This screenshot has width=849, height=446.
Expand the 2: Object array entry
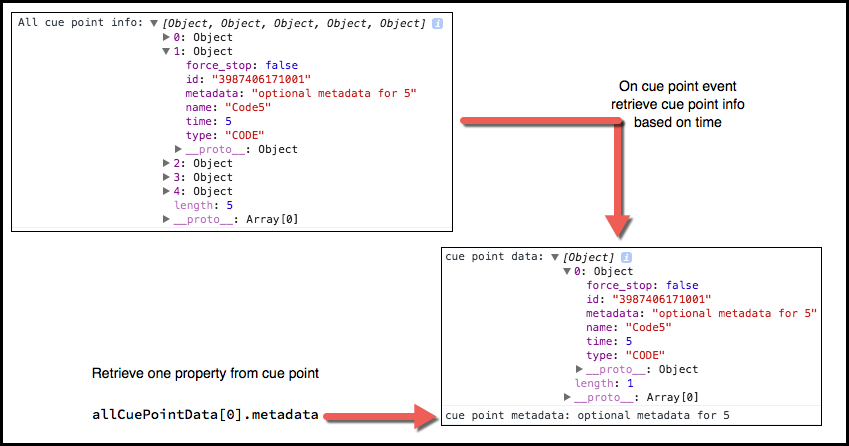[167, 163]
